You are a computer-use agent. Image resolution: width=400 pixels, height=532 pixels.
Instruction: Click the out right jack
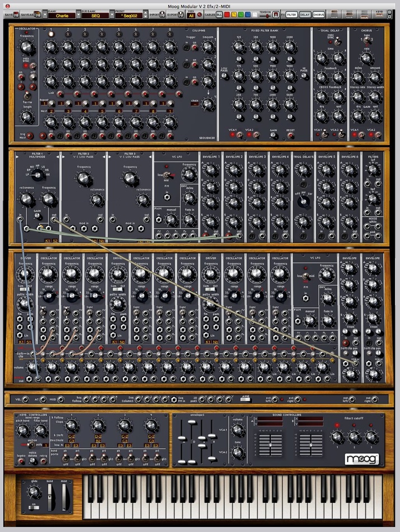(x=374, y=400)
